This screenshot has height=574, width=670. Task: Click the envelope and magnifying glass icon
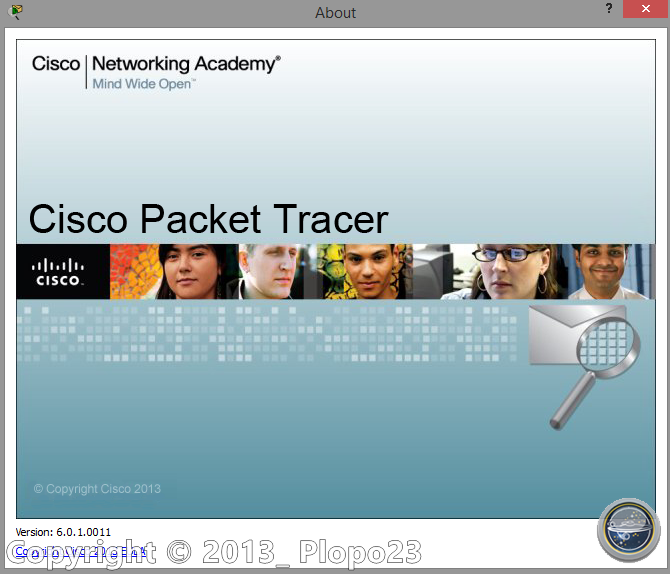coord(584,367)
